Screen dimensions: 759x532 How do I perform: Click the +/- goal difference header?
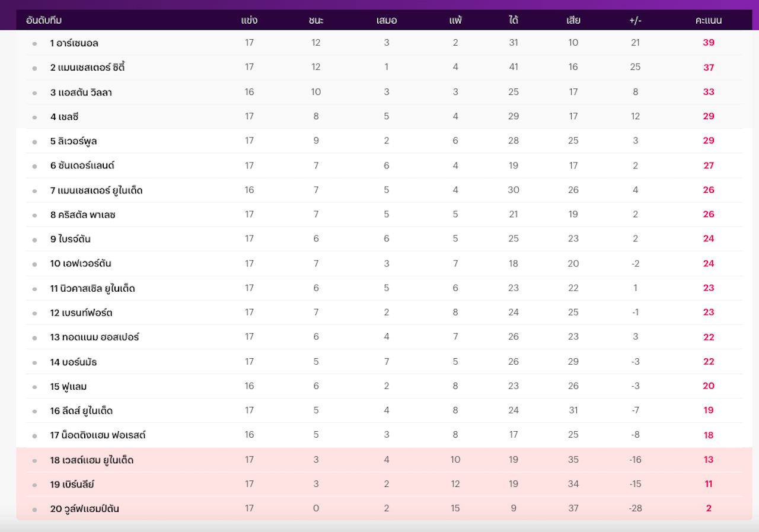pyautogui.click(x=635, y=21)
